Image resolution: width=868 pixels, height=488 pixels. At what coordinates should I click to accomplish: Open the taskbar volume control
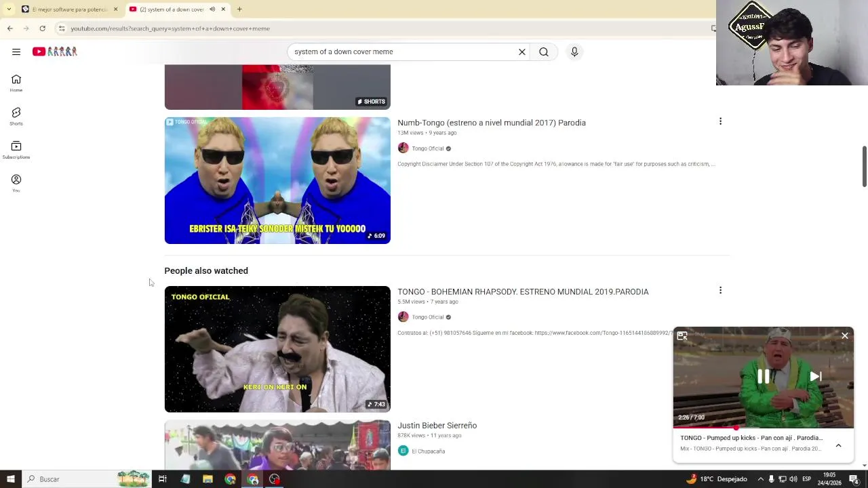(x=793, y=479)
